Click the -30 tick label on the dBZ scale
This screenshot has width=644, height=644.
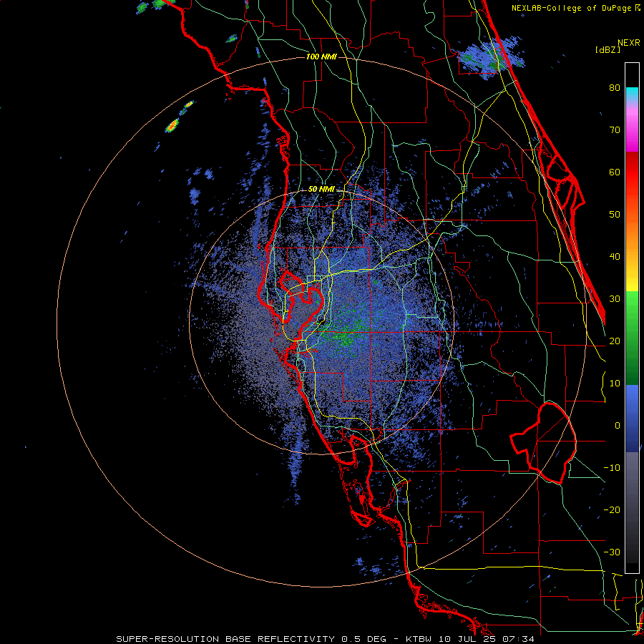coord(612,552)
